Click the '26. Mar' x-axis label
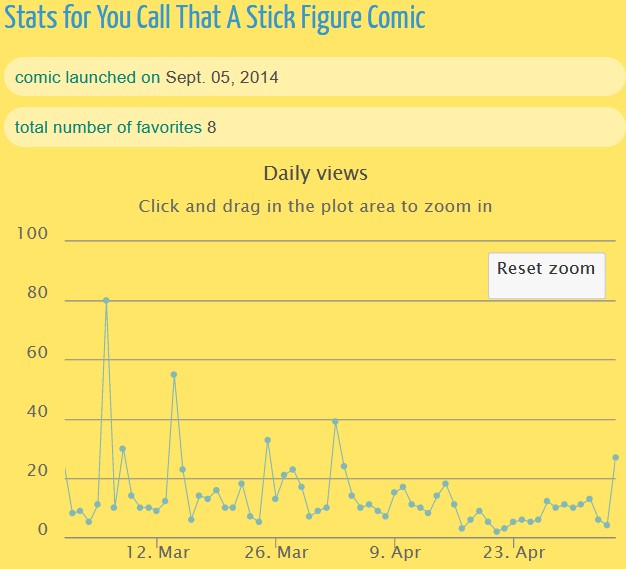The height and width of the screenshot is (569, 626). (x=277, y=552)
